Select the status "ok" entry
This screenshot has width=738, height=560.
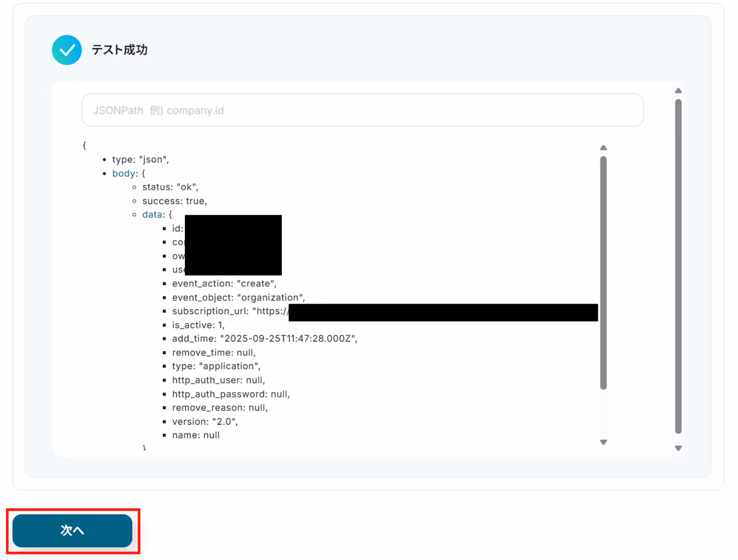(170, 187)
